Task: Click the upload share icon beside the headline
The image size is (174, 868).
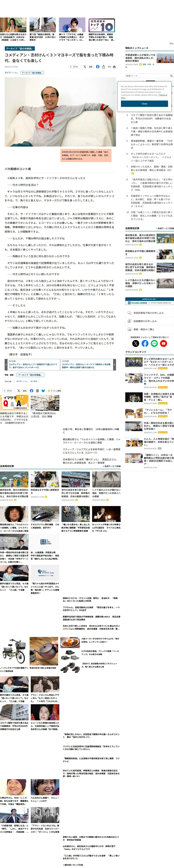Action: click(x=104, y=67)
